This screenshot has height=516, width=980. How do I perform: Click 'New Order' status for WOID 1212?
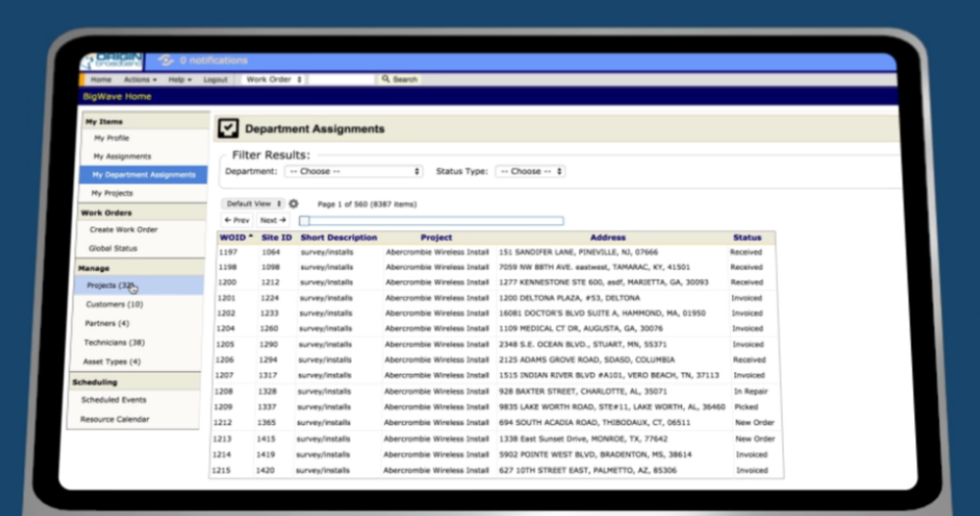point(755,423)
